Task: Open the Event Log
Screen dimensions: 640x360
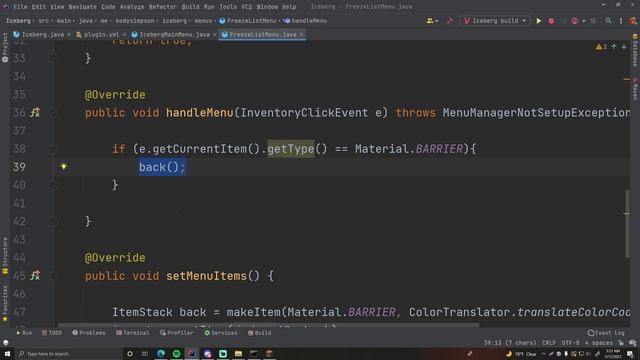Action: pyautogui.click(x=606, y=333)
